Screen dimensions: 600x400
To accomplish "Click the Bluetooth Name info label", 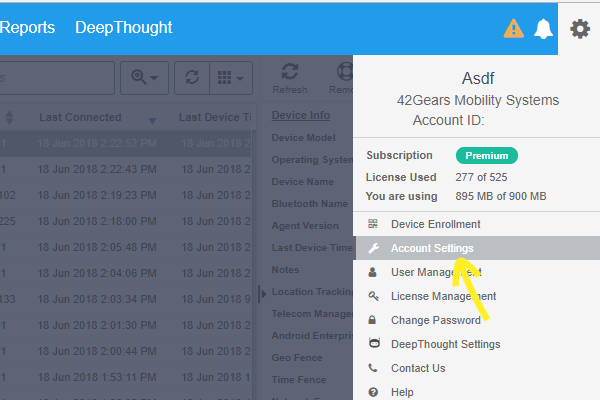I will (x=310, y=204).
